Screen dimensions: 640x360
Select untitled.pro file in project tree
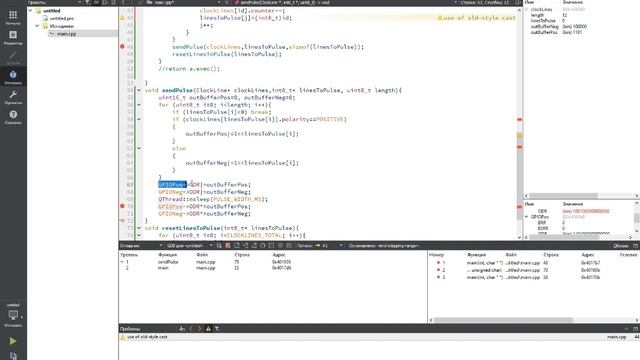point(62,18)
